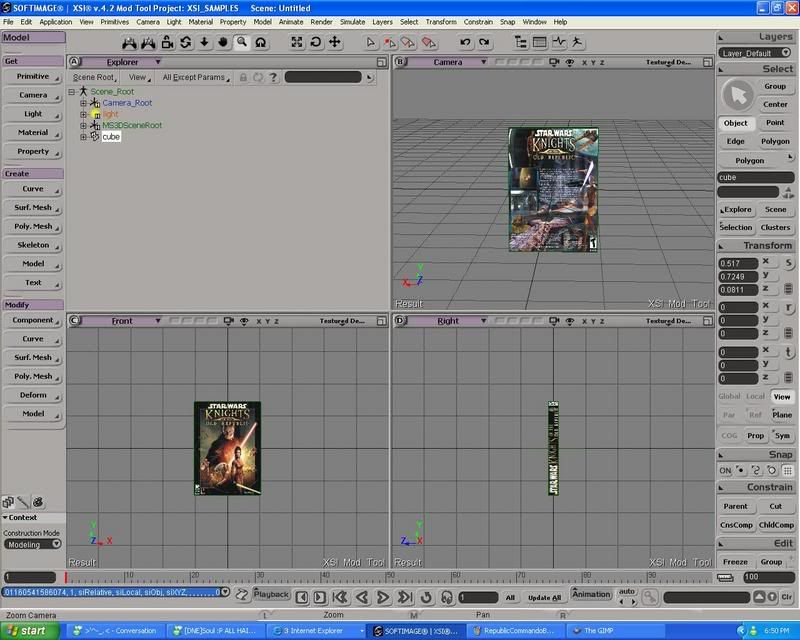Choose the plain arrow selection tool
800x640 pixels.
coord(371,42)
